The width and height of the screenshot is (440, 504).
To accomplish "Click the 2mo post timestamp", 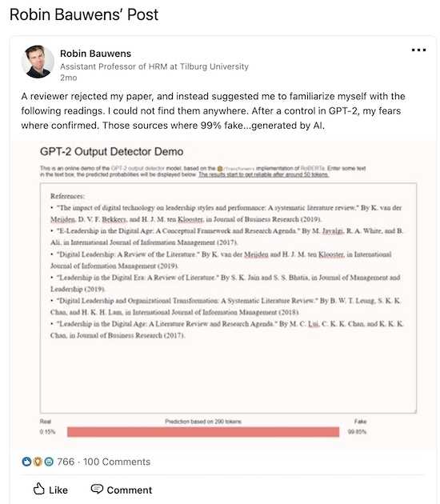I will [x=69, y=78].
